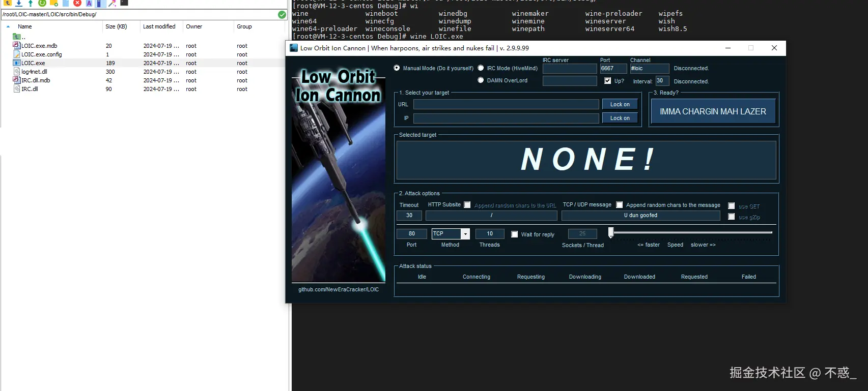Click the message field 'U dun goofed'
868x391 pixels.
point(640,216)
